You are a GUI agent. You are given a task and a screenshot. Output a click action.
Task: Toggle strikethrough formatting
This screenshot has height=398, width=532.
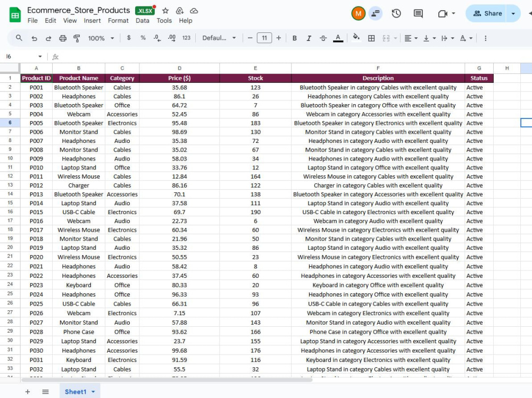323,38
